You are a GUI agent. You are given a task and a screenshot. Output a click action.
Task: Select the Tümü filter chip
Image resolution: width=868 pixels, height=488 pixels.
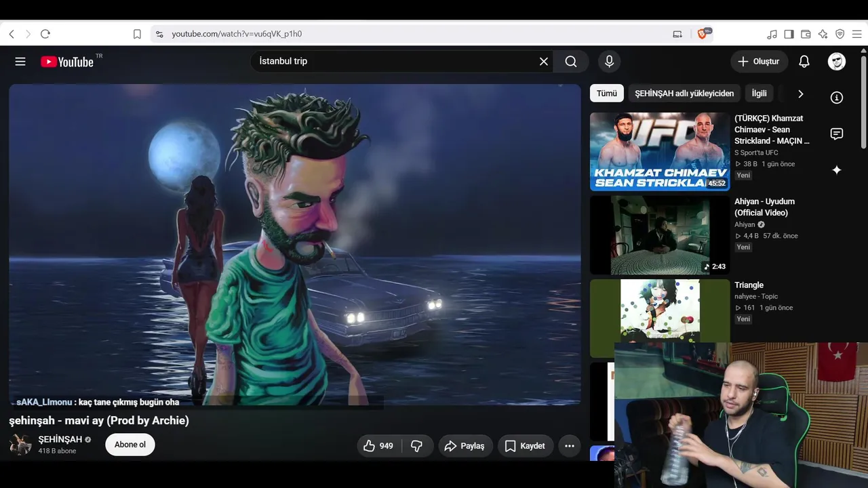point(607,94)
